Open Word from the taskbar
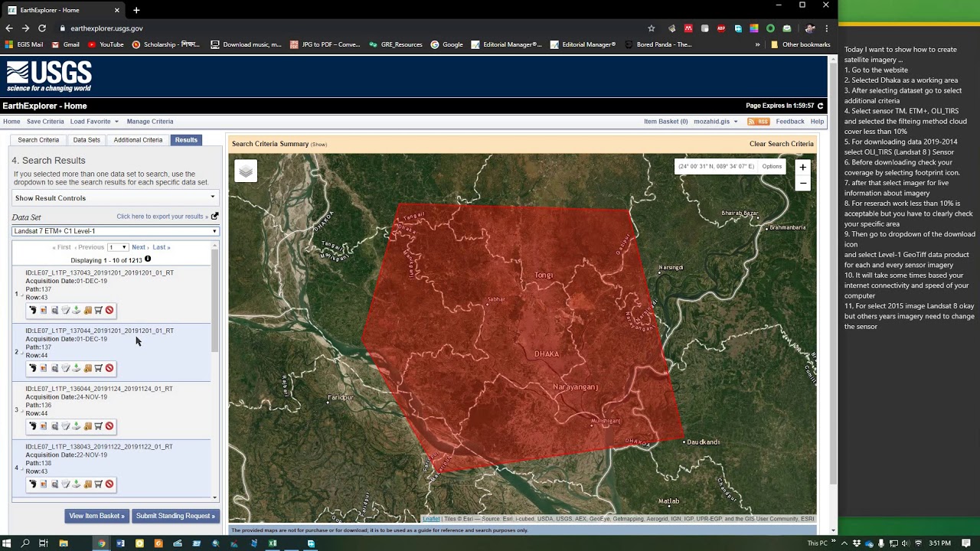This screenshot has height=551, width=980. [120, 543]
